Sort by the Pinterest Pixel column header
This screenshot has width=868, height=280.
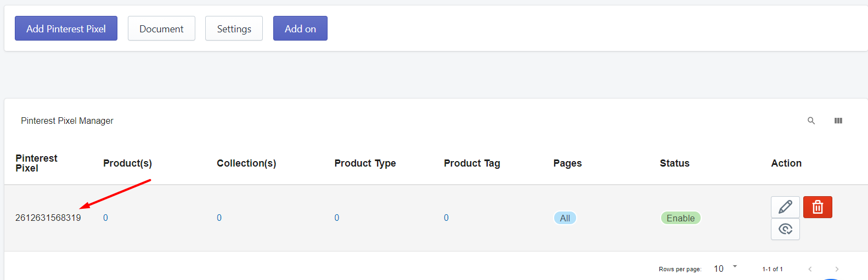tap(36, 163)
